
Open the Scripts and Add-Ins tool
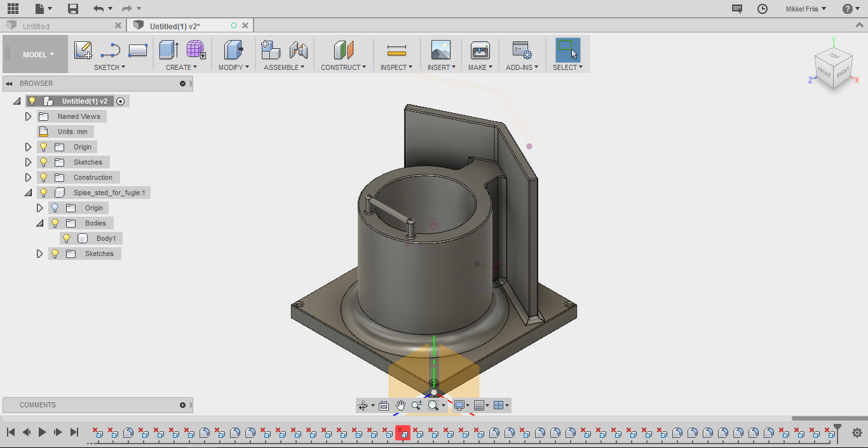tap(522, 50)
